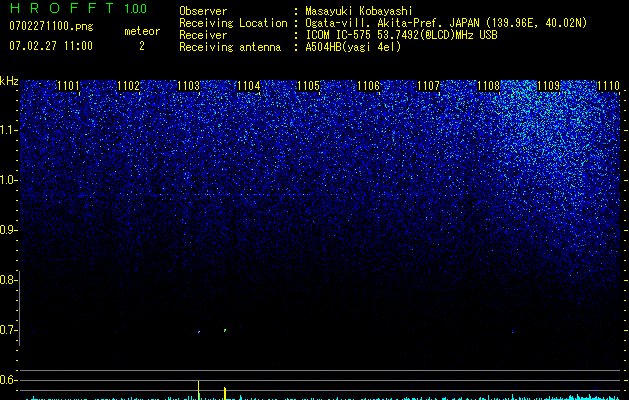Click the 1.0 frequency axis label
The height and width of the screenshot is (400, 629).
(x=8, y=180)
